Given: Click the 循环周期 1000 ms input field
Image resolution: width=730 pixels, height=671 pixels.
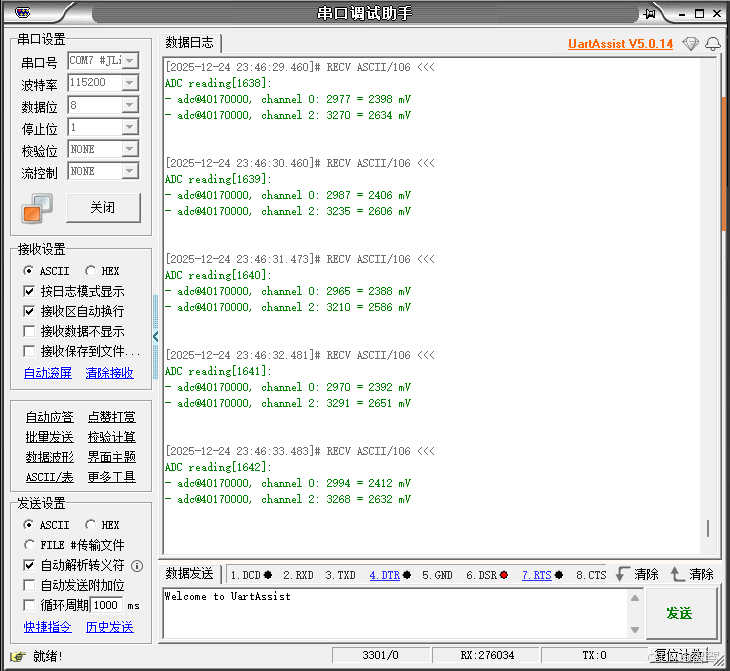Looking at the screenshot, I should click(x=106, y=605).
